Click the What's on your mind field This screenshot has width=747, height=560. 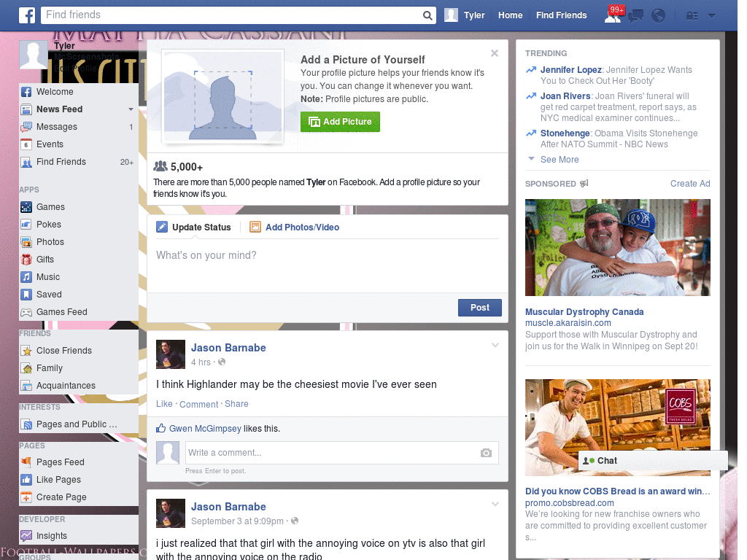tap(328, 266)
